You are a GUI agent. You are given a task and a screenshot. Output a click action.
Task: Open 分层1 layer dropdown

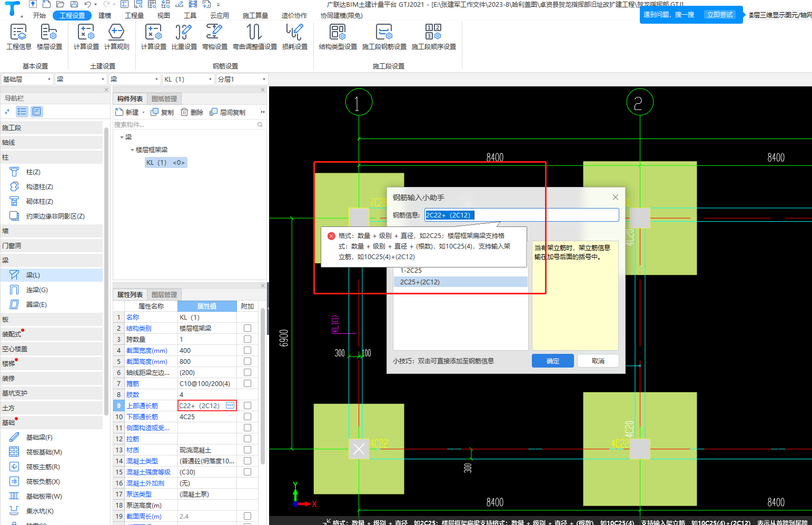coord(242,79)
